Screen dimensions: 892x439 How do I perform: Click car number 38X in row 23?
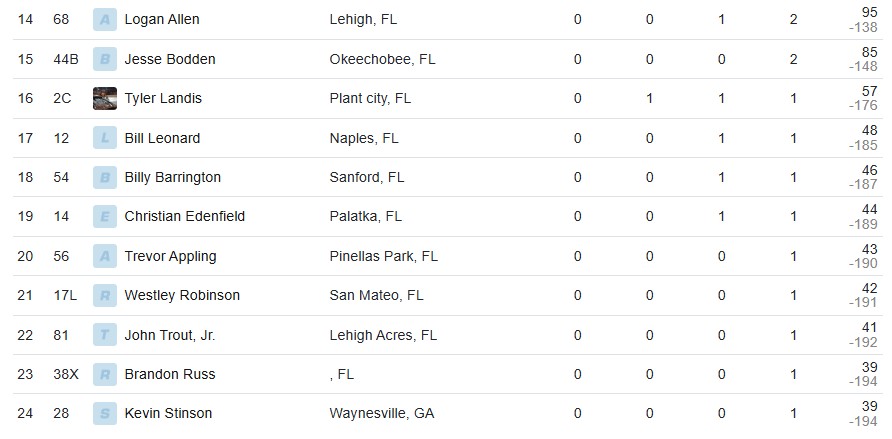(65, 374)
